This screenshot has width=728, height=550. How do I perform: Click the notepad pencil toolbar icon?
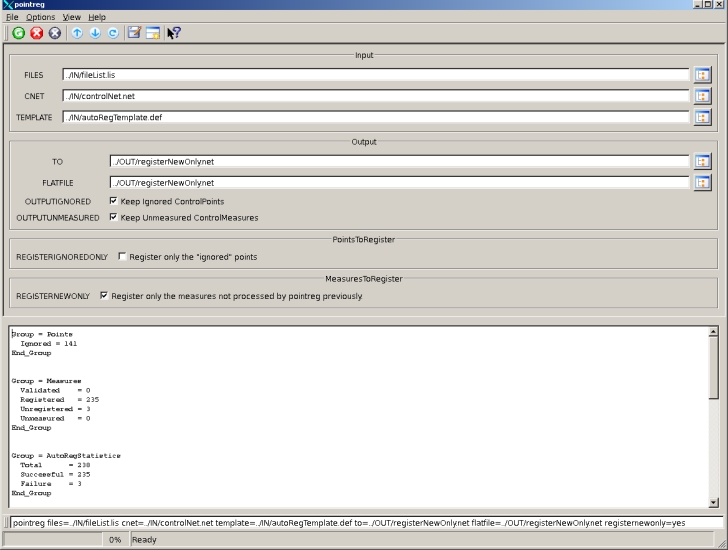(x=134, y=33)
